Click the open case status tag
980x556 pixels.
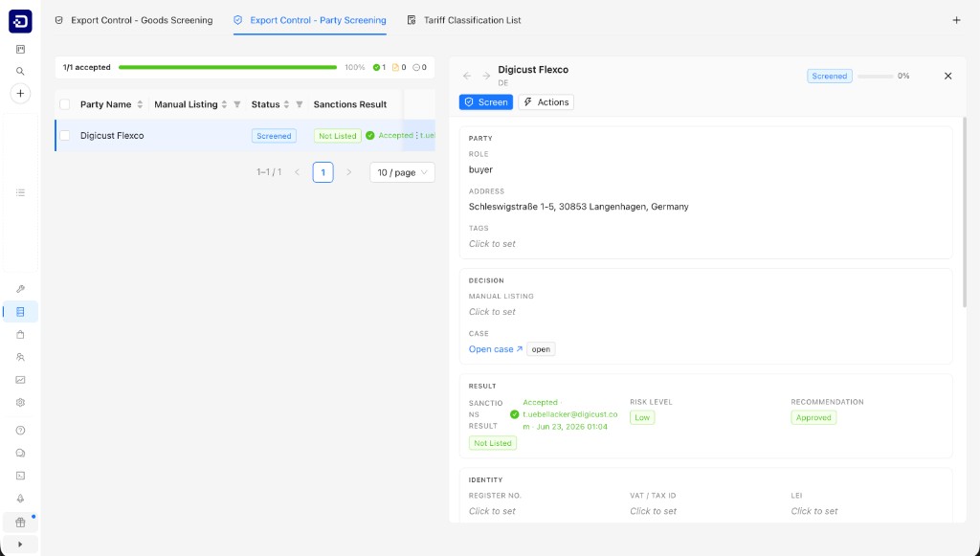tap(541, 349)
